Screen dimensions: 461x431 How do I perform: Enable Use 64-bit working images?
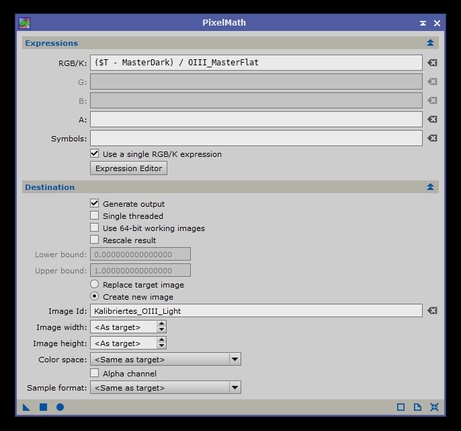coord(95,228)
